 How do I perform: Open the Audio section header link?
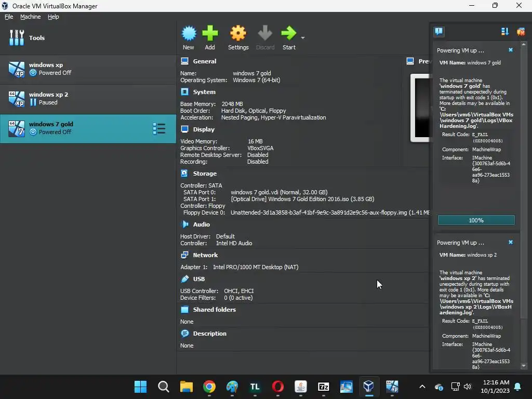pos(202,224)
